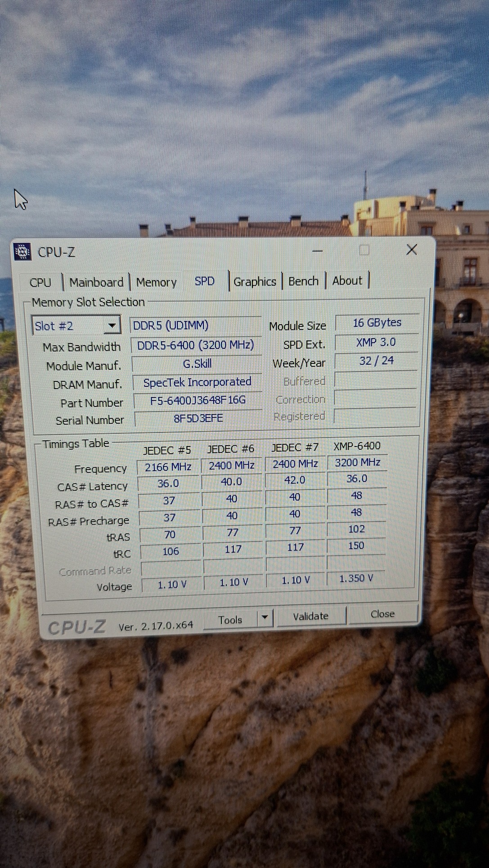
Task: Click the empty Buffered field
Action: [x=376, y=380]
